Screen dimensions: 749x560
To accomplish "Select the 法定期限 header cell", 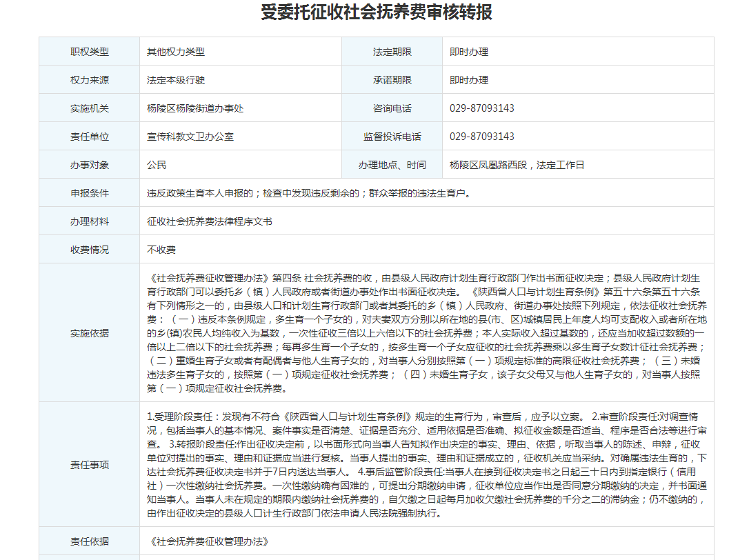I will click(x=392, y=52).
